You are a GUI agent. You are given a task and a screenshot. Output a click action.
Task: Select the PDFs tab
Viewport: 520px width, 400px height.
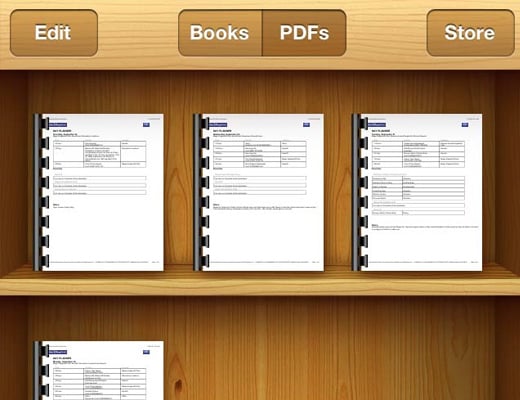304,33
